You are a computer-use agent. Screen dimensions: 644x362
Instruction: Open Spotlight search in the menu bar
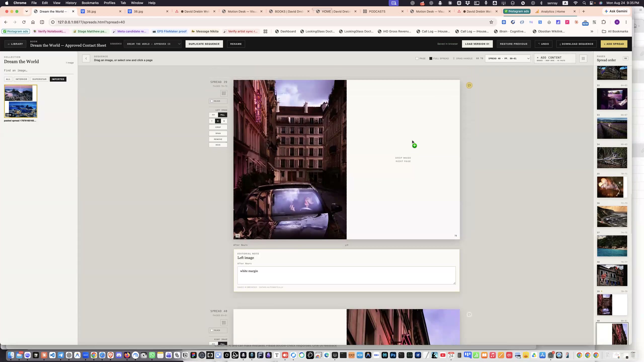pos(584,3)
